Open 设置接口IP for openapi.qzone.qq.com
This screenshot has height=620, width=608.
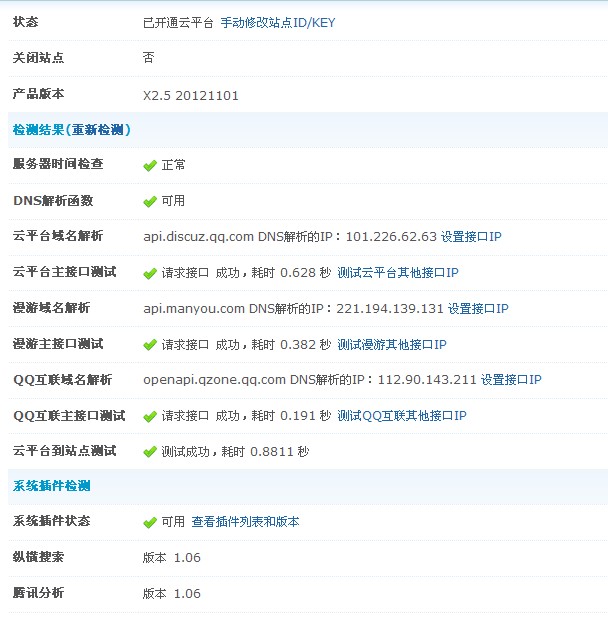[511, 380]
